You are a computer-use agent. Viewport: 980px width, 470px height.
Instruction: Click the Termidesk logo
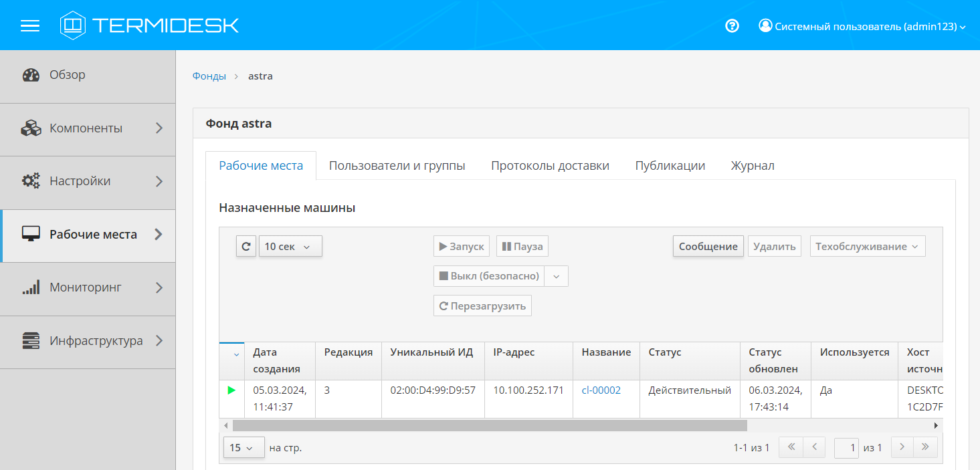point(149,25)
